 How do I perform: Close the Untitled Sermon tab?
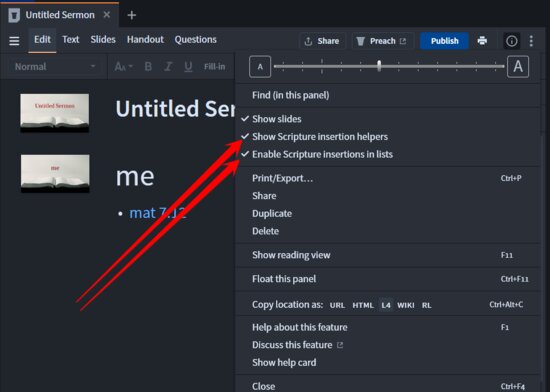pyautogui.click(x=107, y=15)
